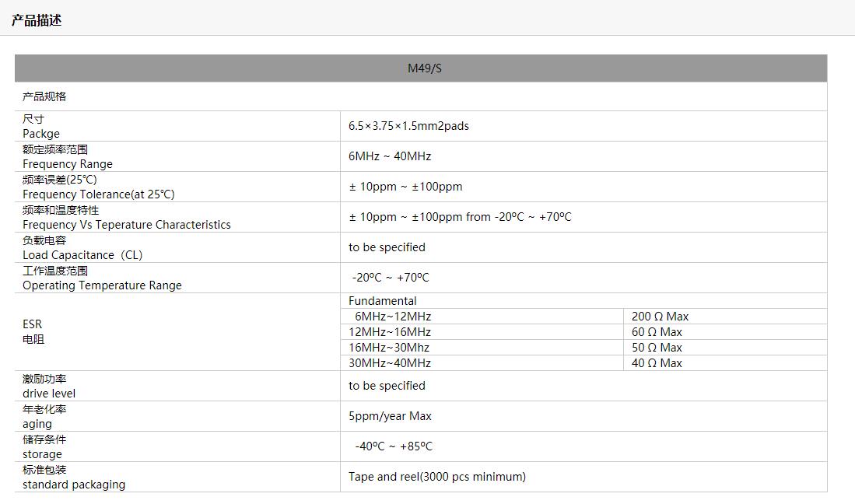Click the 产品描述 section heading
The width and height of the screenshot is (855, 504).
tap(37, 21)
